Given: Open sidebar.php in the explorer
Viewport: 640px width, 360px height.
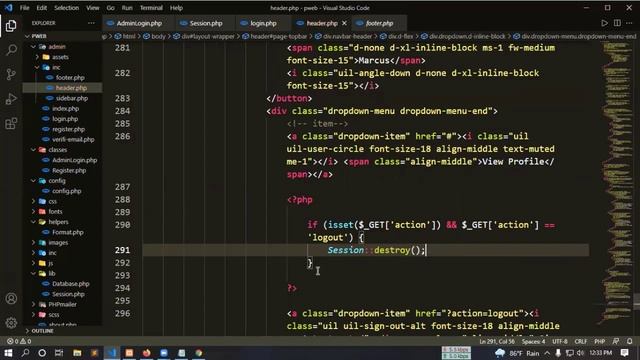Looking at the screenshot, I should point(71,98).
